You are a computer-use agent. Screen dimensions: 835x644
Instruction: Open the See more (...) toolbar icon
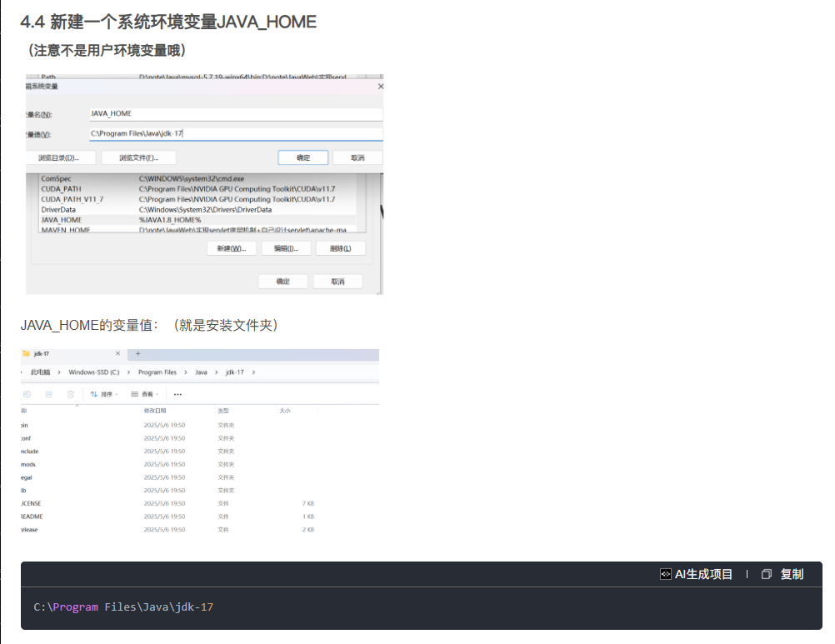(177, 393)
